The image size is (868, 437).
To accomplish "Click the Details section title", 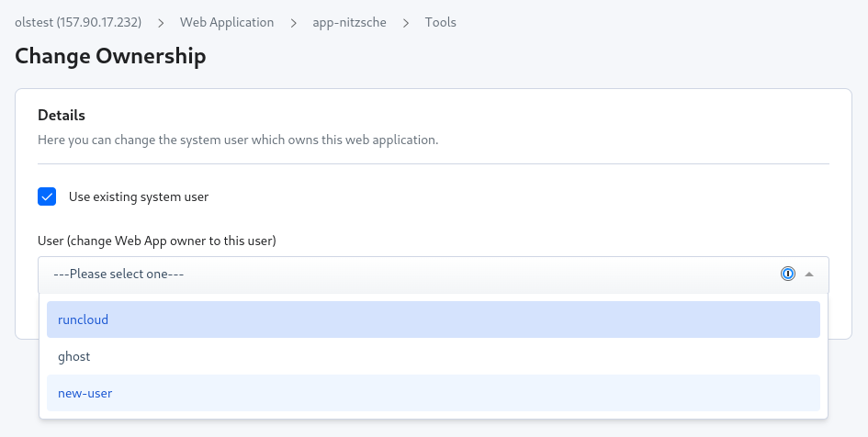I will 62,115.
